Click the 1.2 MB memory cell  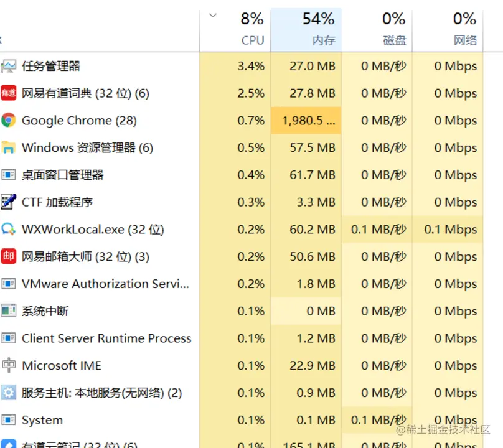pyautogui.click(x=306, y=338)
